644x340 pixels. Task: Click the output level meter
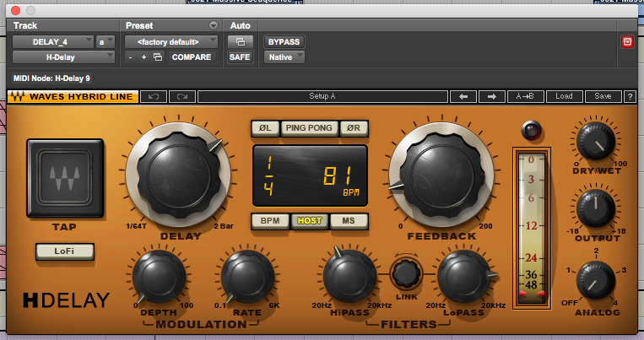click(531, 228)
